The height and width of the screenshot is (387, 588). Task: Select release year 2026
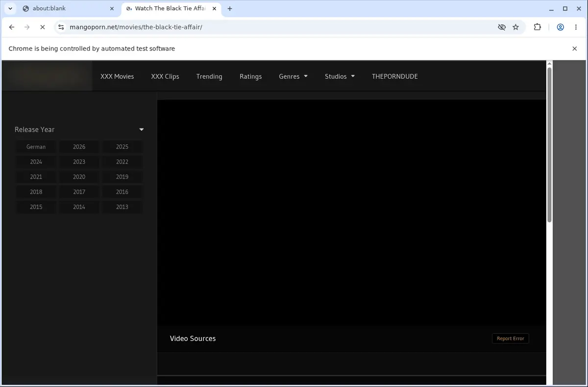79,147
